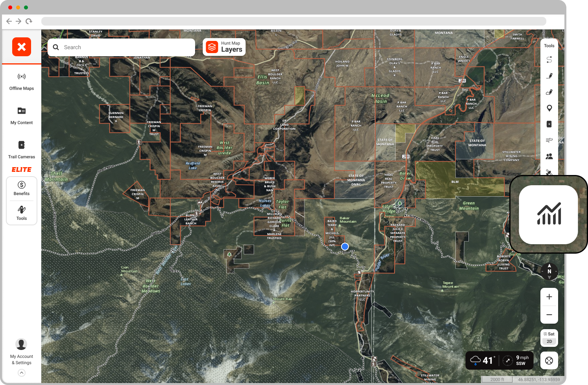
Task: Click the Lion Mountain label
Action: coord(130,269)
